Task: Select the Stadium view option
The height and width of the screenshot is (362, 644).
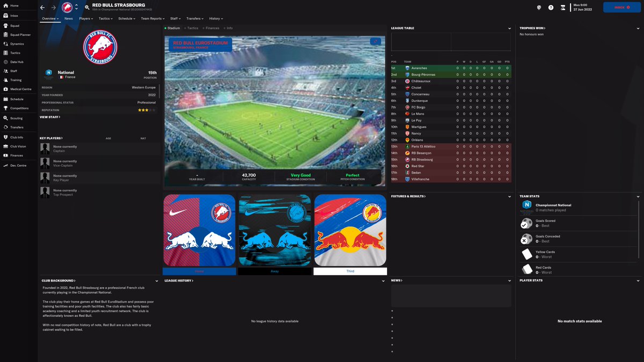Action: [x=172, y=28]
